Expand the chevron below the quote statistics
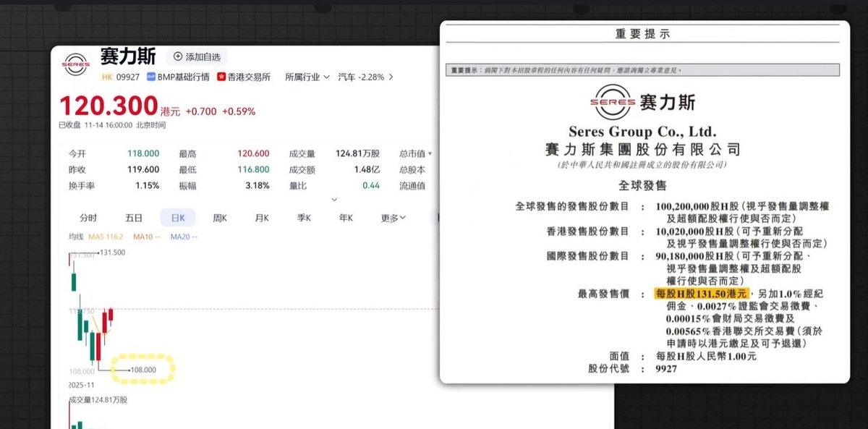The image size is (868, 429). point(333,200)
